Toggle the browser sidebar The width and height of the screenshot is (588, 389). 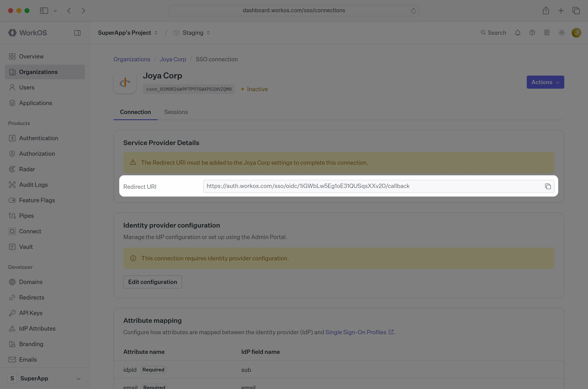(x=44, y=11)
